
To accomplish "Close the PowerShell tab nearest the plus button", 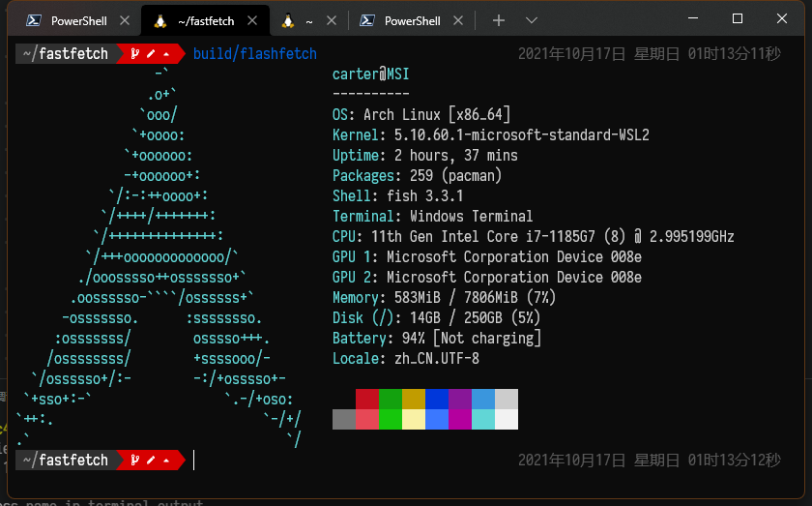I will point(458,20).
